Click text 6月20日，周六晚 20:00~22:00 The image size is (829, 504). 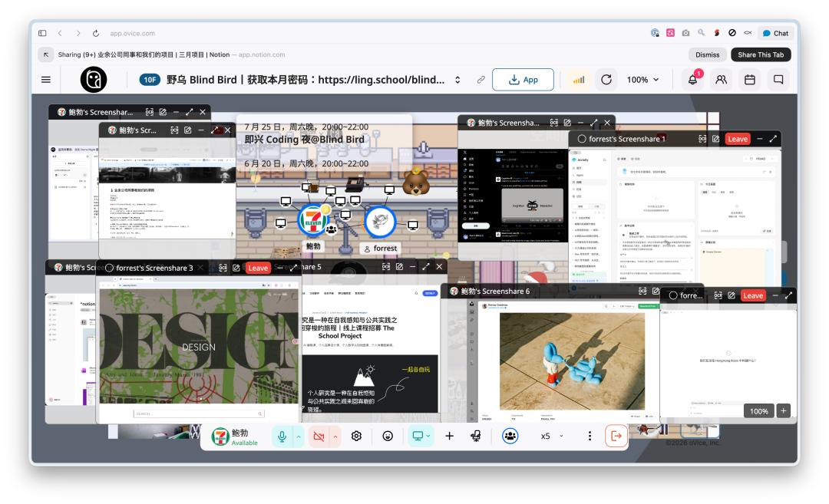306,163
